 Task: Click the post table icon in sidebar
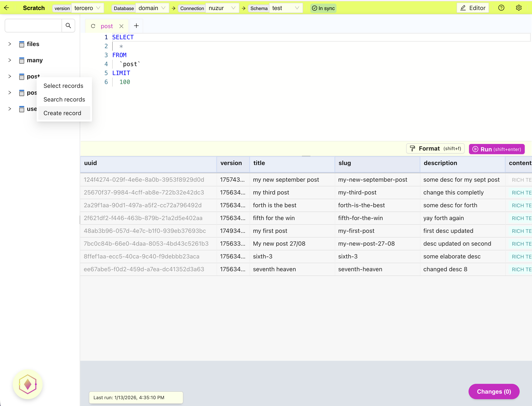[22, 77]
